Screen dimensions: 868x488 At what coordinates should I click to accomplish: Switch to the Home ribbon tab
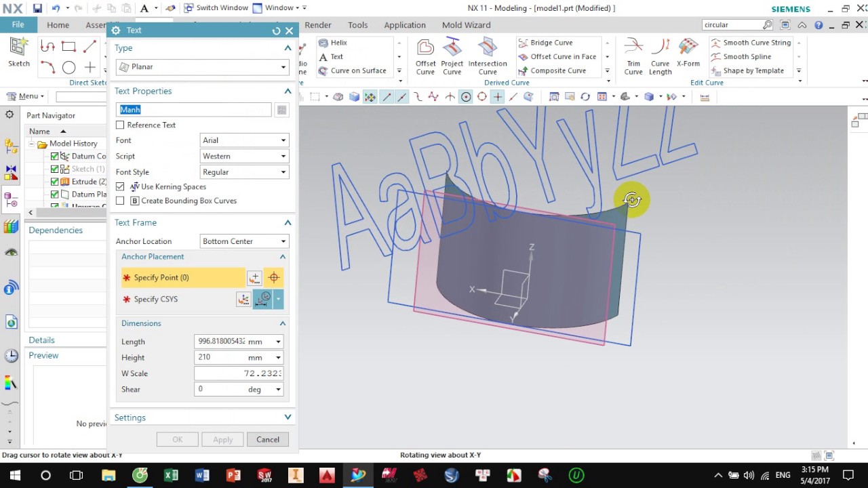click(x=58, y=25)
